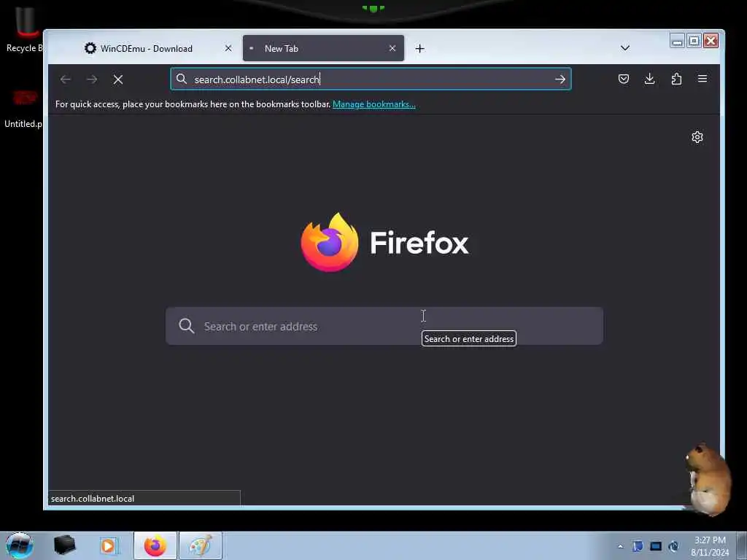Launch the media player from the taskbar
747x560 pixels.
click(109, 545)
